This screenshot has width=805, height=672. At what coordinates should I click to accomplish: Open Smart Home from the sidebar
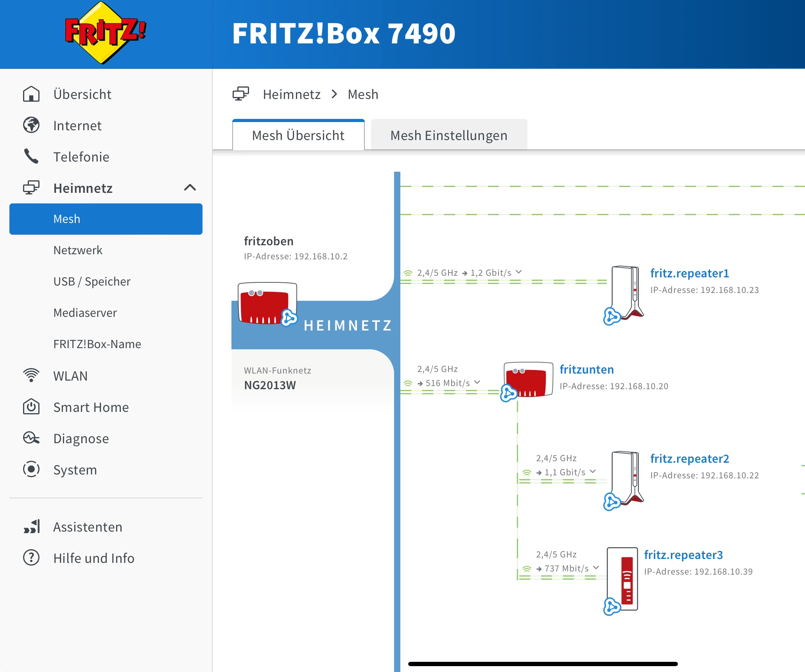pos(91,407)
